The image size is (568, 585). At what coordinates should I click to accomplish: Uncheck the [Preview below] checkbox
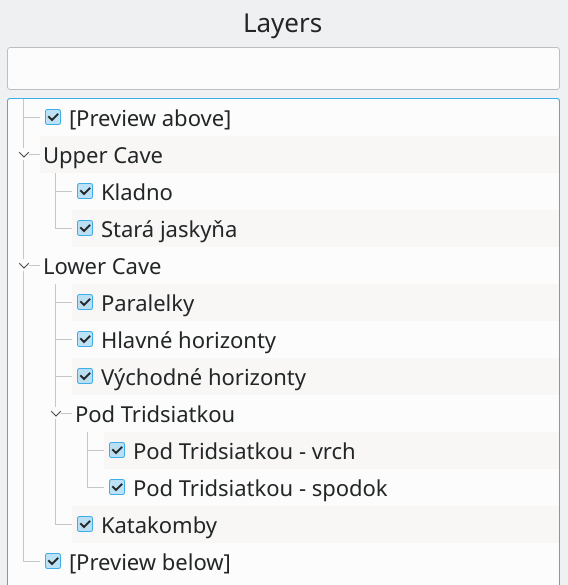(53, 561)
